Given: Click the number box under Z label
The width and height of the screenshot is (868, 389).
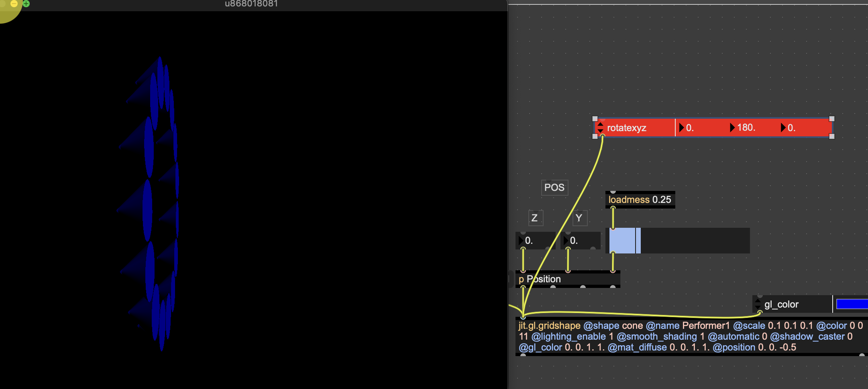Looking at the screenshot, I should (x=535, y=241).
